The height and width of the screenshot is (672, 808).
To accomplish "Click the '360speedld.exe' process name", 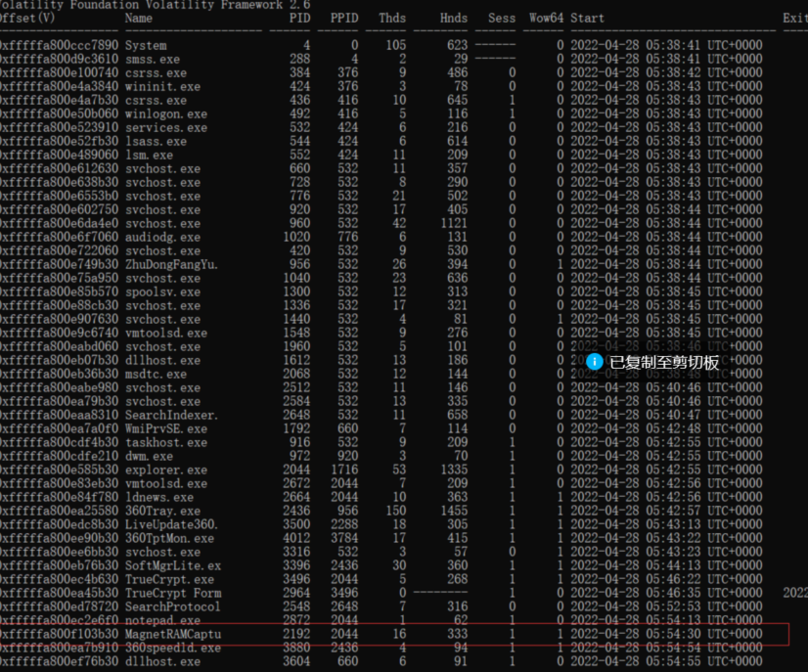I will click(173, 648).
